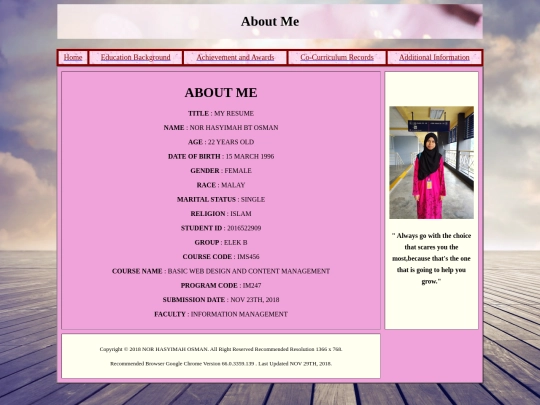Click the 'RELIGION : ISLAM' line
Screen dimensions: 540x405
point(221,214)
